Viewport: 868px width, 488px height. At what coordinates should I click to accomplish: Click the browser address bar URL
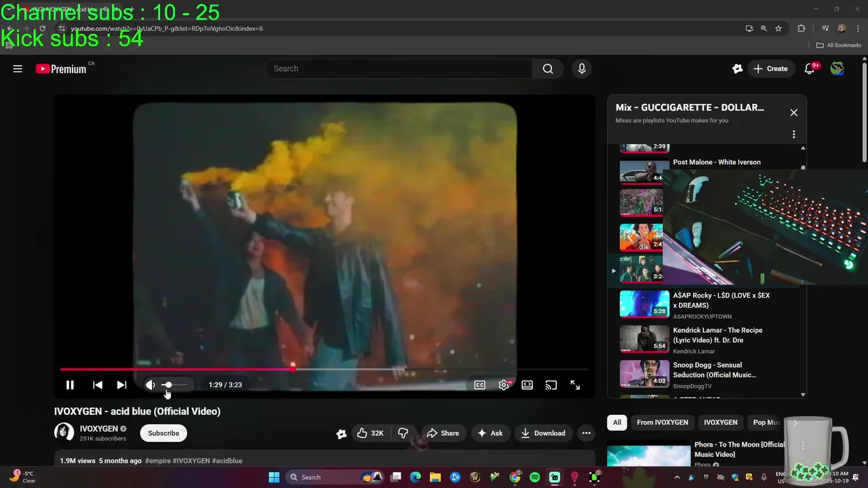(167, 28)
